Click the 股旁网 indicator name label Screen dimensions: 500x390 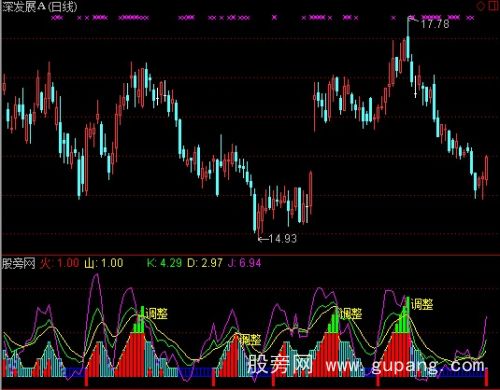pos(19,263)
